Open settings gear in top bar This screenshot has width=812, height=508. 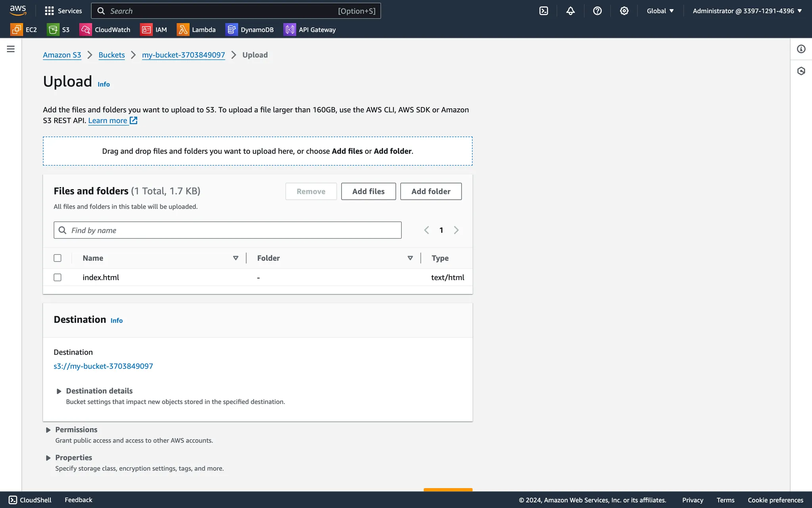[x=624, y=11]
